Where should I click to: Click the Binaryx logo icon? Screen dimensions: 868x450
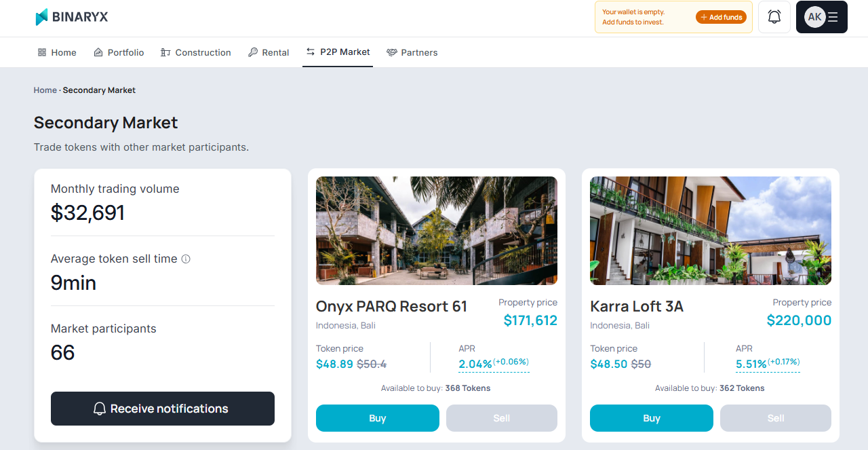[x=42, y=17]
